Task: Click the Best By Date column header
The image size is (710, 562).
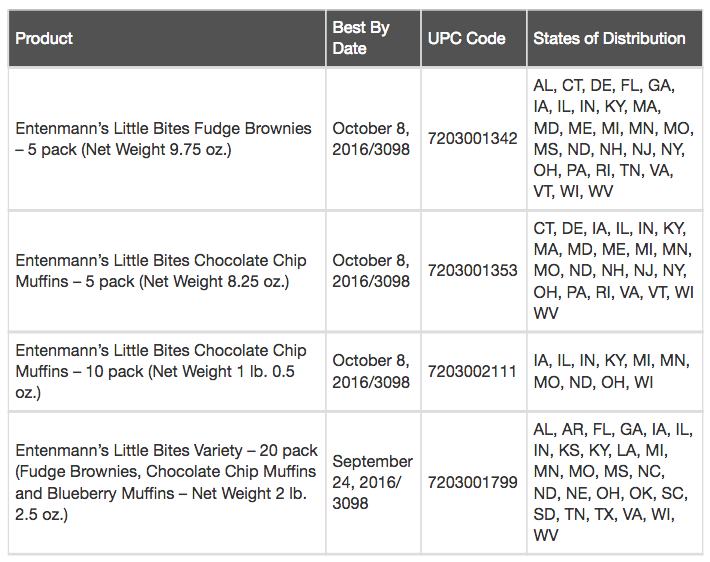Action: pyautogui.click(x=373, y=38)
